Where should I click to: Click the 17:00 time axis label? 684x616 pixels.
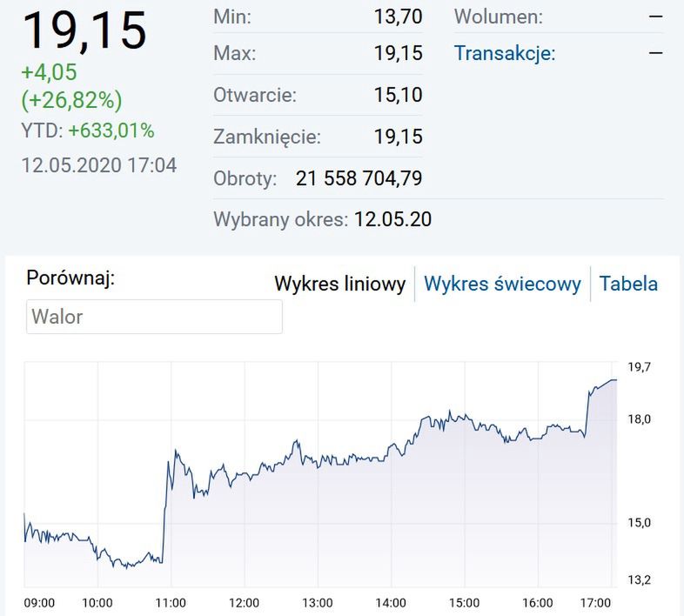tap(594, 603)
